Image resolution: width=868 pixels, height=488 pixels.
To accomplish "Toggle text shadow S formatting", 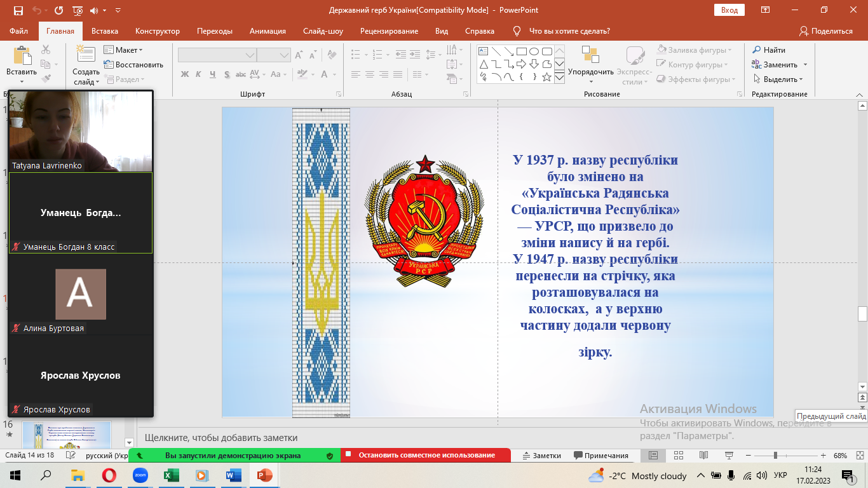I will 227,74.
